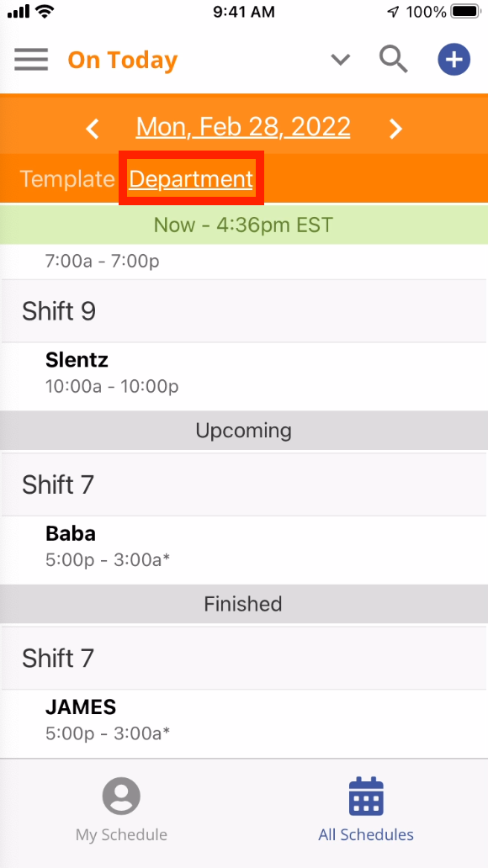
Task: Tap the All Schedules calendar icon
Action: coord(366,797)
